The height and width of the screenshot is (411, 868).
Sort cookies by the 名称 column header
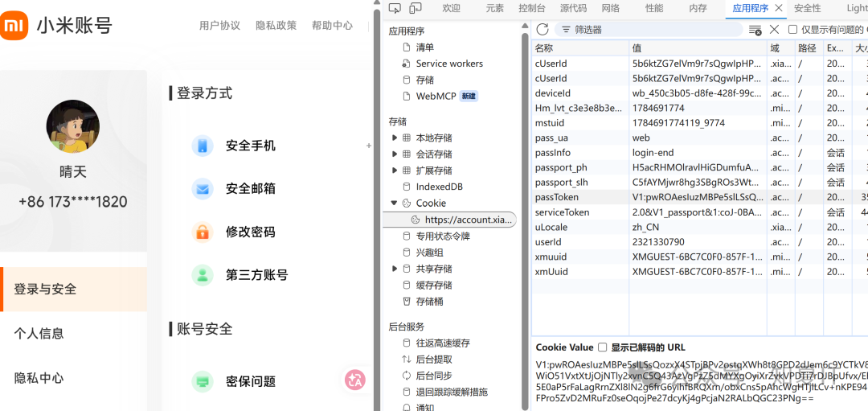[580, 48]
